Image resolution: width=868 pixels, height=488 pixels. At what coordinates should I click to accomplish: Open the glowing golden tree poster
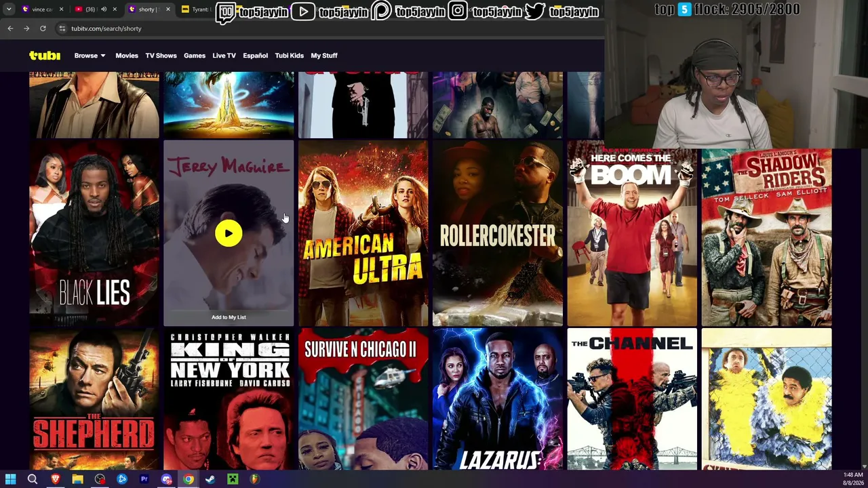pyautogui.click(x=229, y=105)
